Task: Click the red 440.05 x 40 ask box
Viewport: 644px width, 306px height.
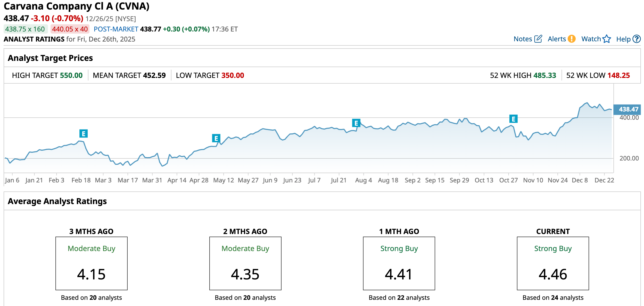Action: 70,29
